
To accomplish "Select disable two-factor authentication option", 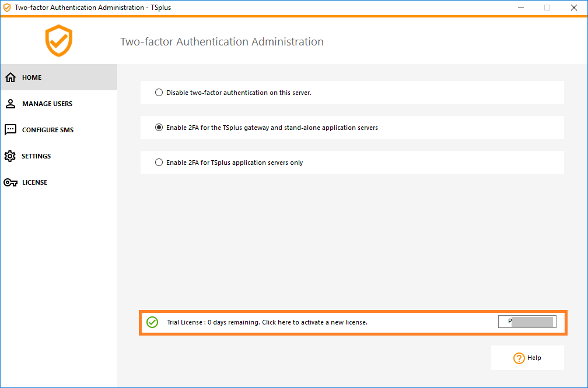I will [159, 92].
